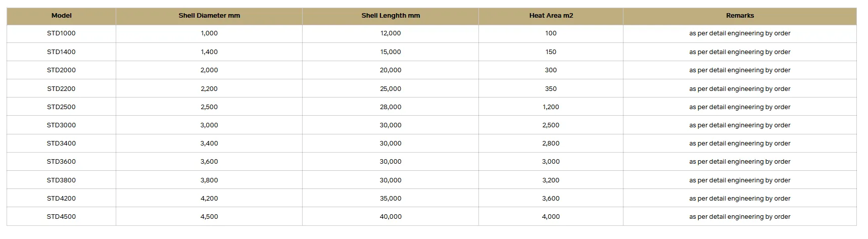Click the Shell Lenghth mm header
Image resolution: width=868 pixels, height=239 pixels.
click(391, 16)
